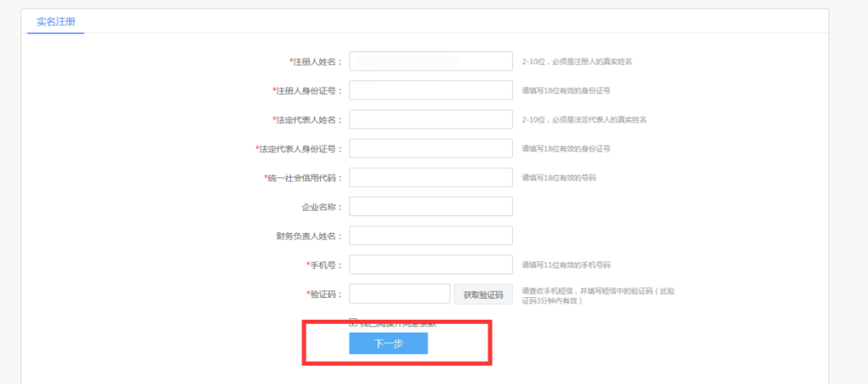Select hint text 请填写18位有效的号码

pos(559,178)
